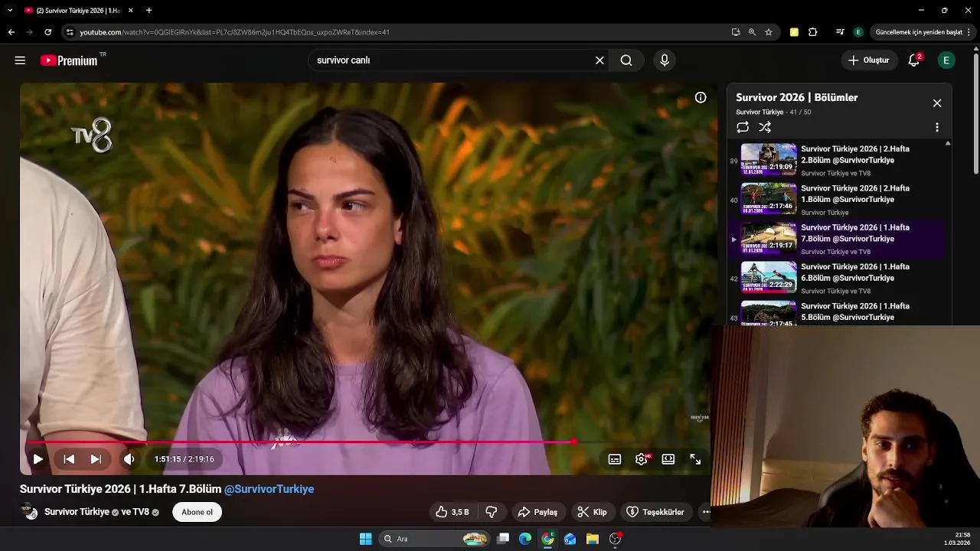Play the video

[x=38, y=459]
